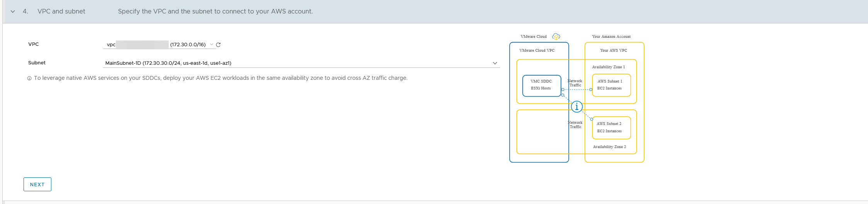Click the 'Your AWS VPC' label

(614, 51)
